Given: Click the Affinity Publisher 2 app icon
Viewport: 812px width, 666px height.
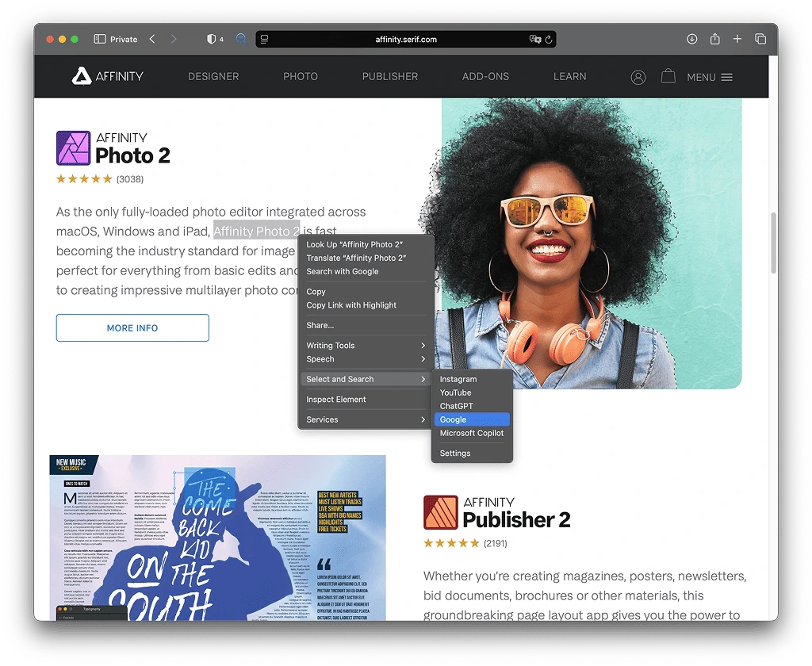Looking at the screenshot, I should tap(441, 512).
